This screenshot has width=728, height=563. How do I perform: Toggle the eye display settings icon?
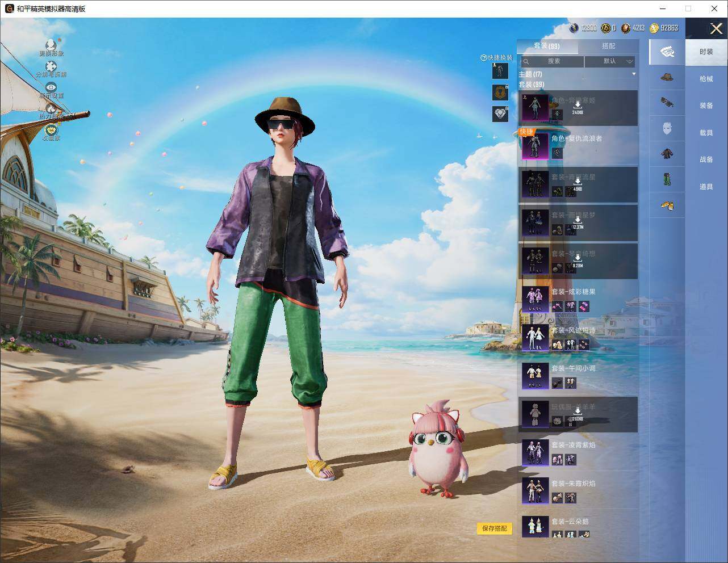click(51, 87)
